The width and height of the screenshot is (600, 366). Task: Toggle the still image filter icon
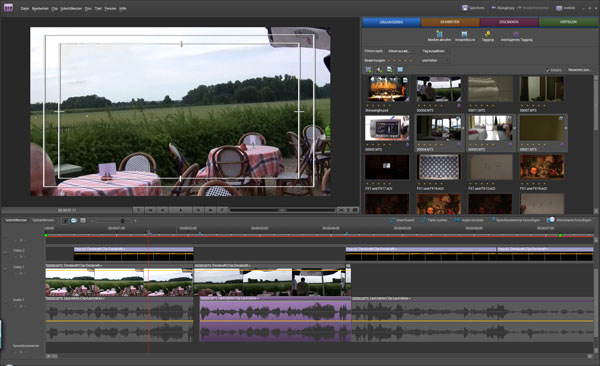click(x=390, y=69)
